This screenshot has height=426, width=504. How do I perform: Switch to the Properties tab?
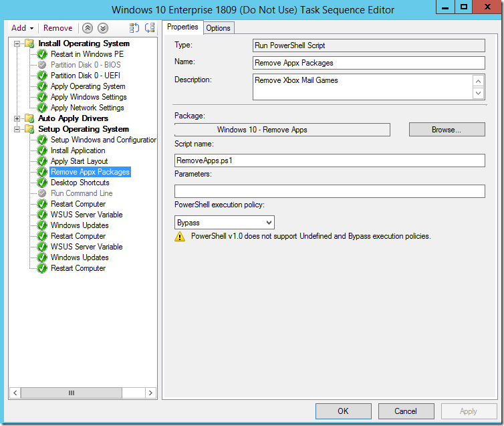click(182, 27)
